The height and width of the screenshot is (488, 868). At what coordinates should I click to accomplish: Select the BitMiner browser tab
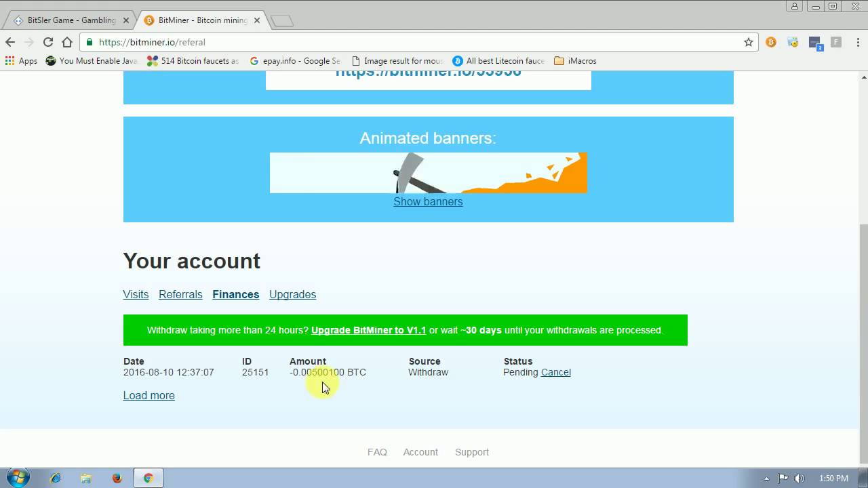pos(201,20)
